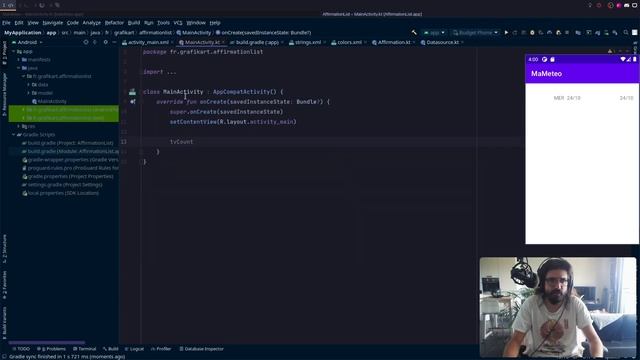Collapse the app module tree node
Viewport: 640px width, 360px height.
tap(13, 51)
